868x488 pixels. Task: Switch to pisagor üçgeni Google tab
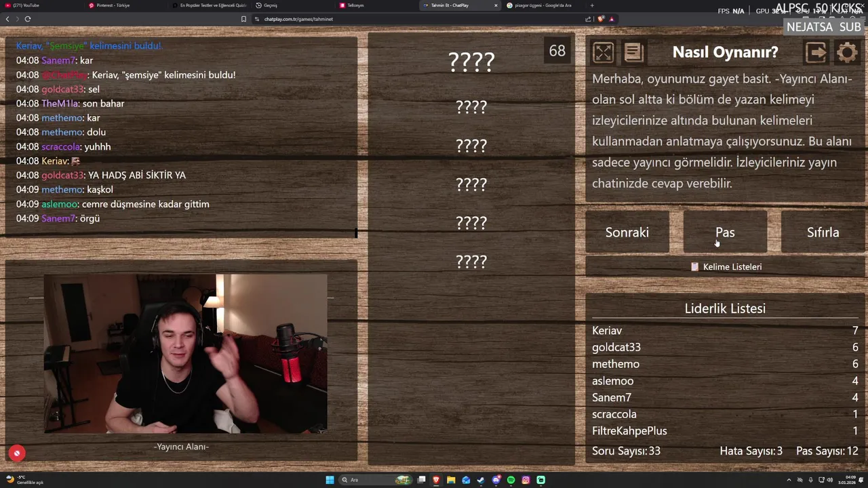542,5
